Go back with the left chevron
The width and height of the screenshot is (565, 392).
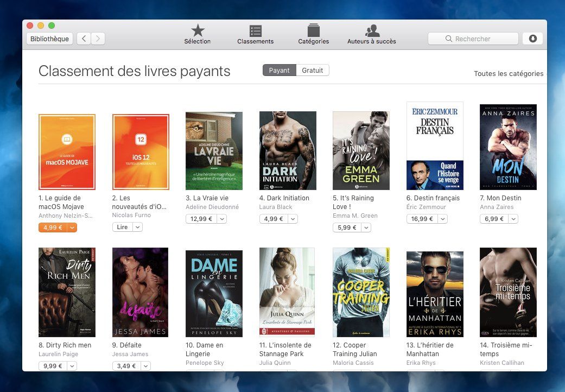pos(84,39)
